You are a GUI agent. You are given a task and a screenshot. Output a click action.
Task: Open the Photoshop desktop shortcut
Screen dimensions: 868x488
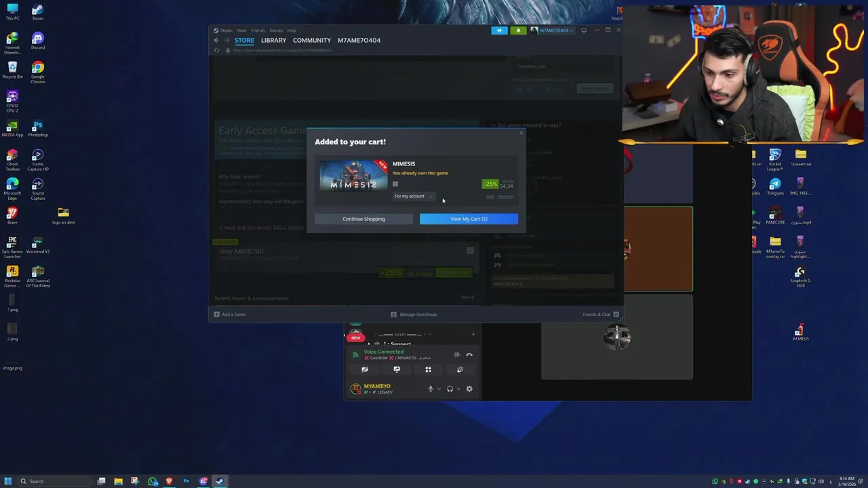(38, 129)
